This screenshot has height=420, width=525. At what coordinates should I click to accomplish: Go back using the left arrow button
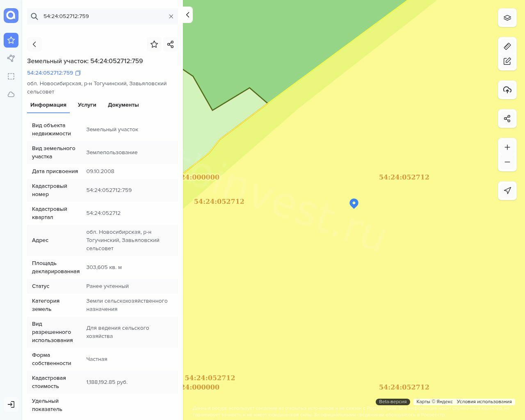point(34,44)
